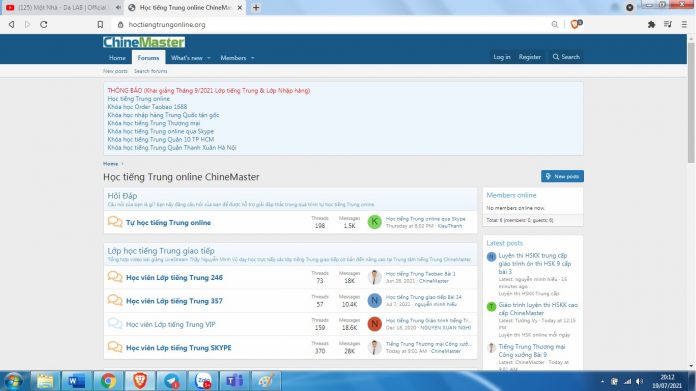Click the ChineMaster logo
The height and width of the screenshot is (391, 696).
[144, 42]
